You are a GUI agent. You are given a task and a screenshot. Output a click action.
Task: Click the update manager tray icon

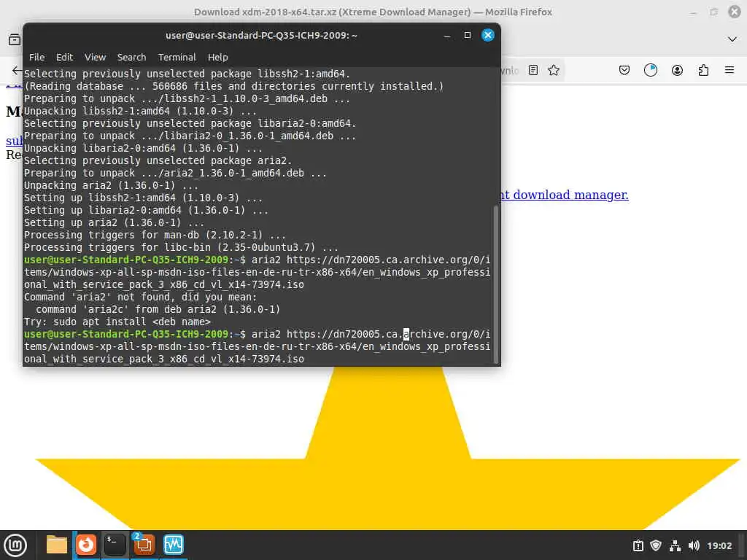(x=638, y=545)
